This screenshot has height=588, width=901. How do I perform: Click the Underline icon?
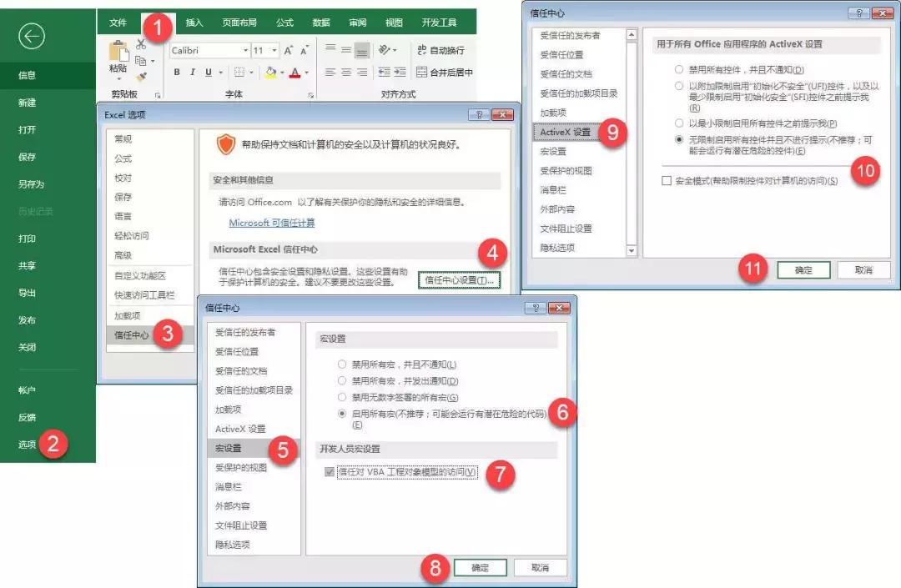208,72
